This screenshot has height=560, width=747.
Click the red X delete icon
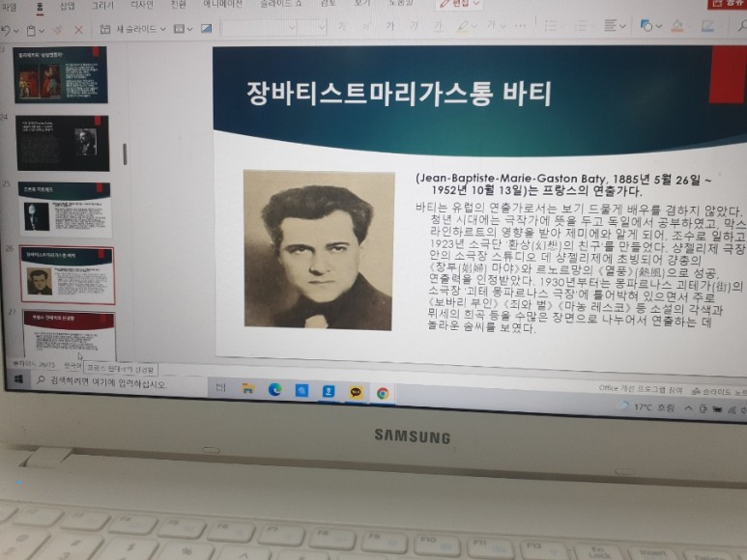78,31
